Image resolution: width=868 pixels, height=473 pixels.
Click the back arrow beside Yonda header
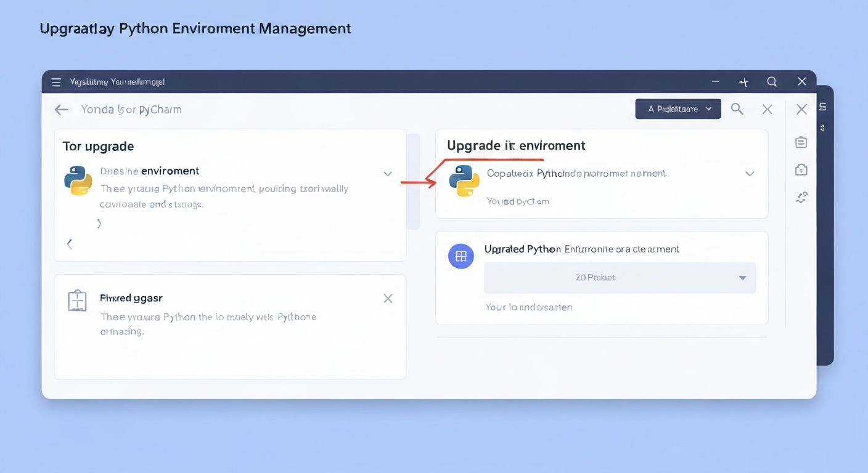[61, 110]
